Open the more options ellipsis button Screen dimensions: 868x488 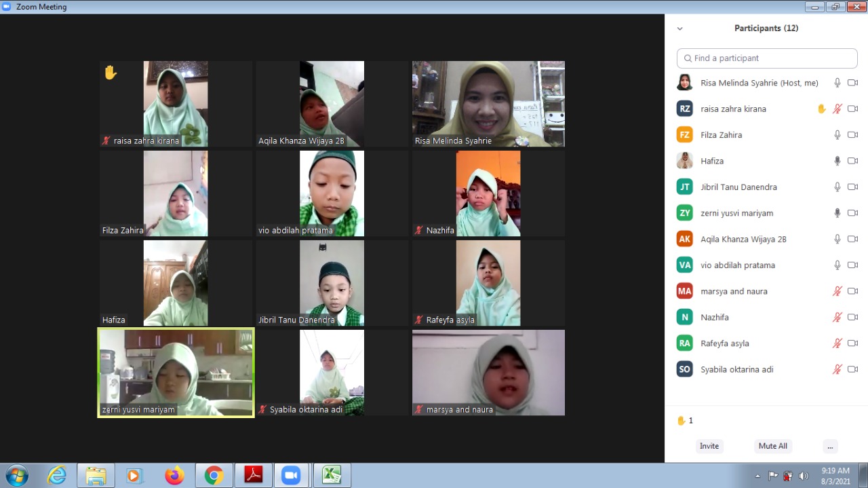pos(830,446)
